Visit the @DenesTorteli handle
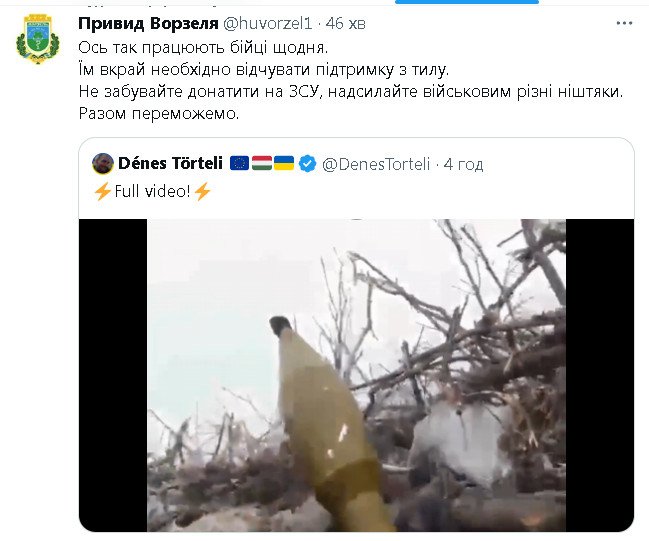The width and height of the screenshot is (649, 541). [376, 164]
